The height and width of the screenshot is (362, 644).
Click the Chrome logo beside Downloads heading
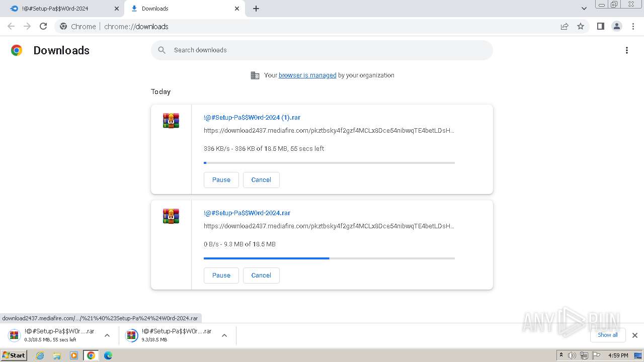pos(17,50)
